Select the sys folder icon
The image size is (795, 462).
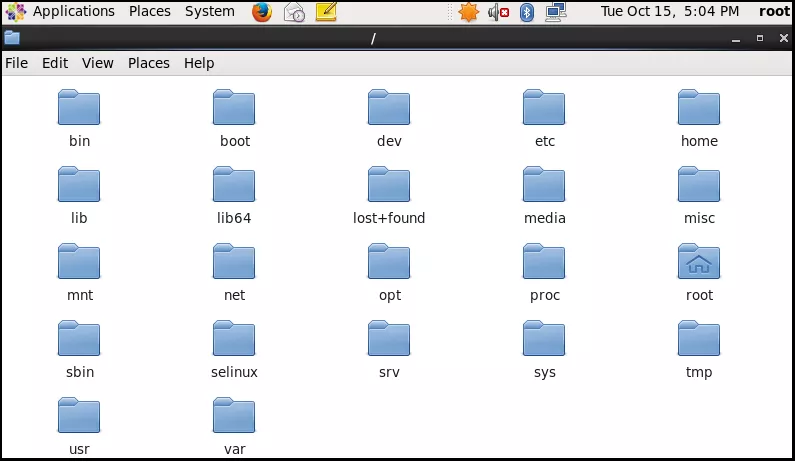tap(544, 338)
